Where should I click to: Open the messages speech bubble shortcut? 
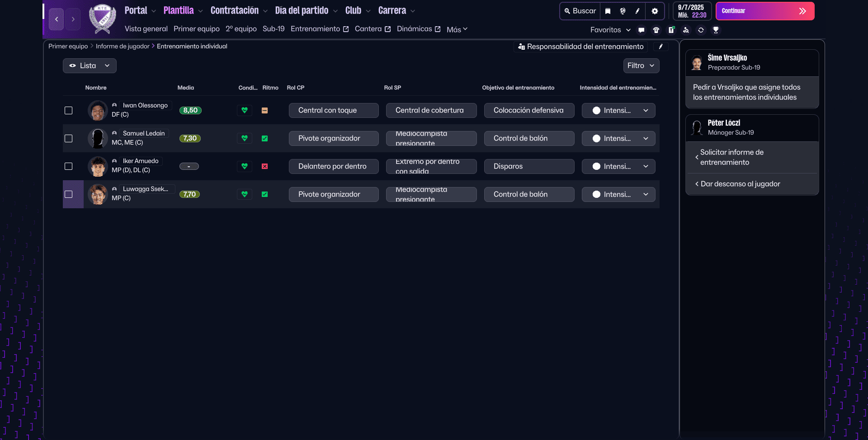[641, 30]
